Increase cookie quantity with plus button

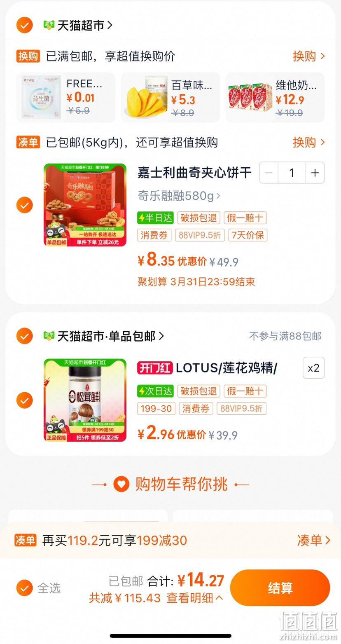pyautogui.click(x=315, y=173)
